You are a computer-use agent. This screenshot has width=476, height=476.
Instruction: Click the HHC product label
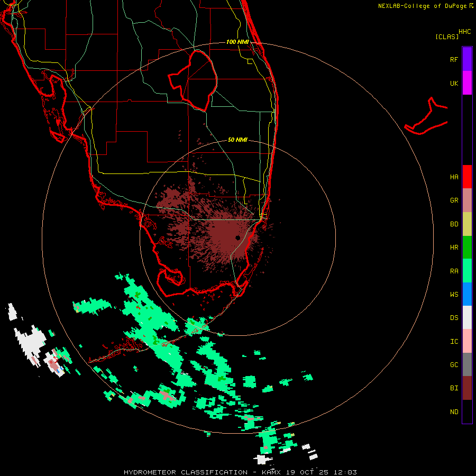[464, 32]
